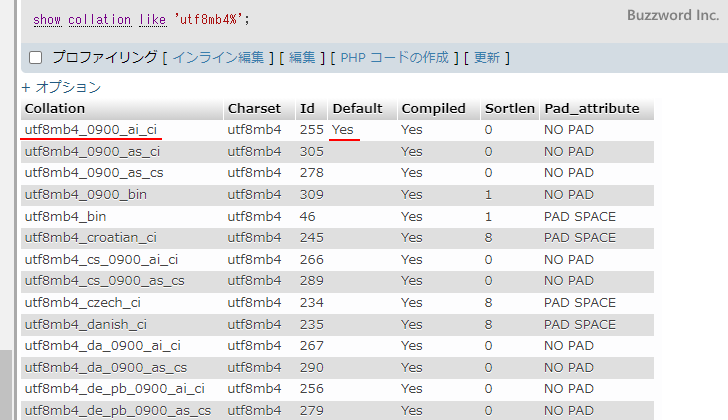
Task: Click Sortlen 8 in utf8mb4_croatian_ci row
Action: tap(488, 238)
